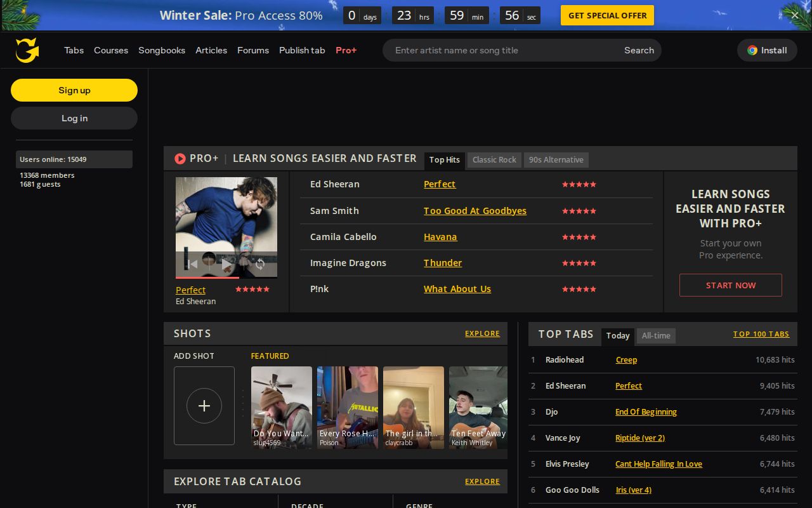The image size is (812, 508).
Task: Click the plus icon to add a shot
Action: pyautogui.click(x=204, y=406)
